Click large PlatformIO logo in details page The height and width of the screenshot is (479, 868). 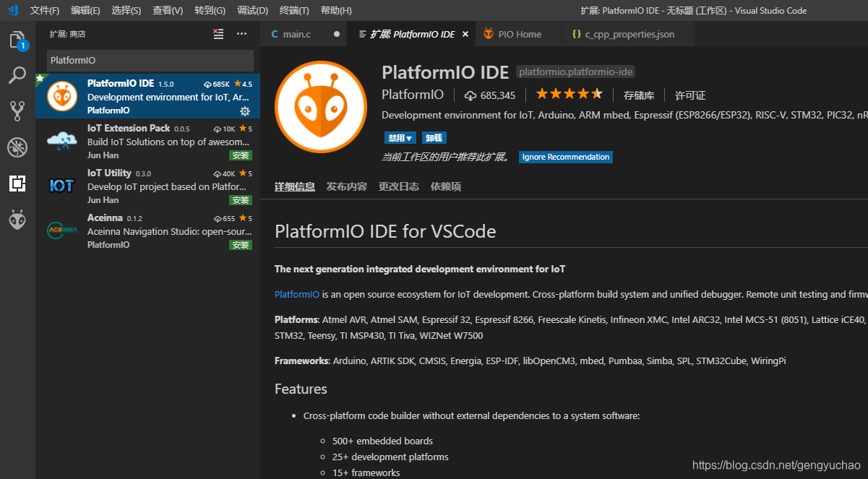click(321, 107)
